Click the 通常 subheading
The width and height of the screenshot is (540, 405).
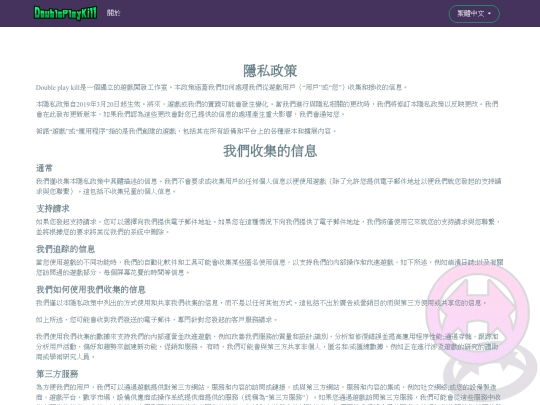click(x=44, y=168)
